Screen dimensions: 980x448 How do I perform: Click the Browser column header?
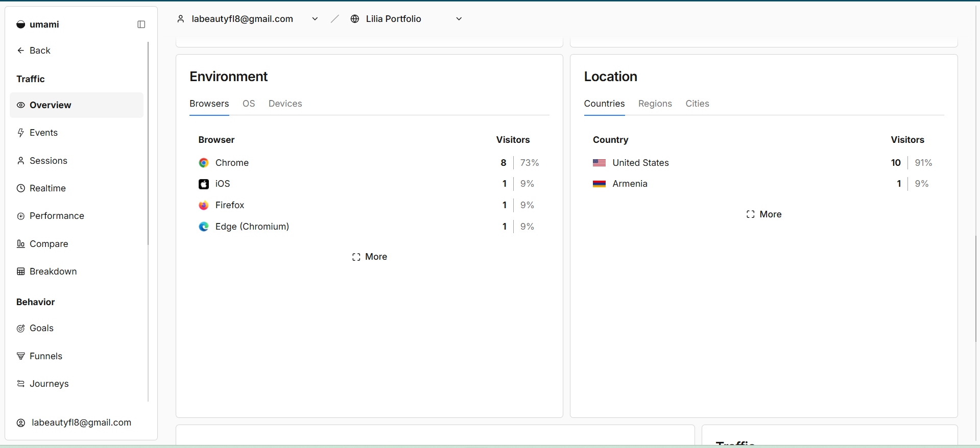click(217, 140)
